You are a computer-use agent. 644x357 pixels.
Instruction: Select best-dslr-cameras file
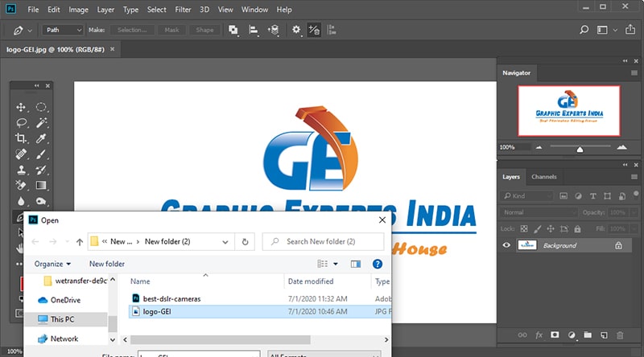pos(171,299)
